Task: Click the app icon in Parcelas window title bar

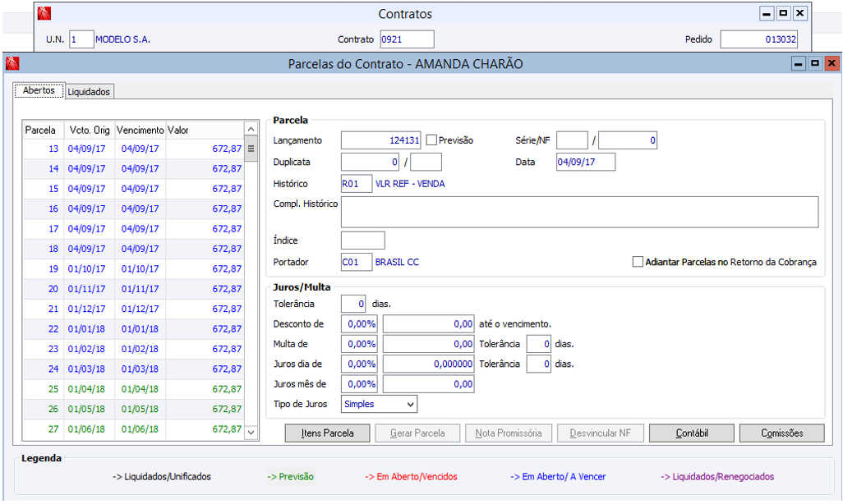Action: click(12, 64)
